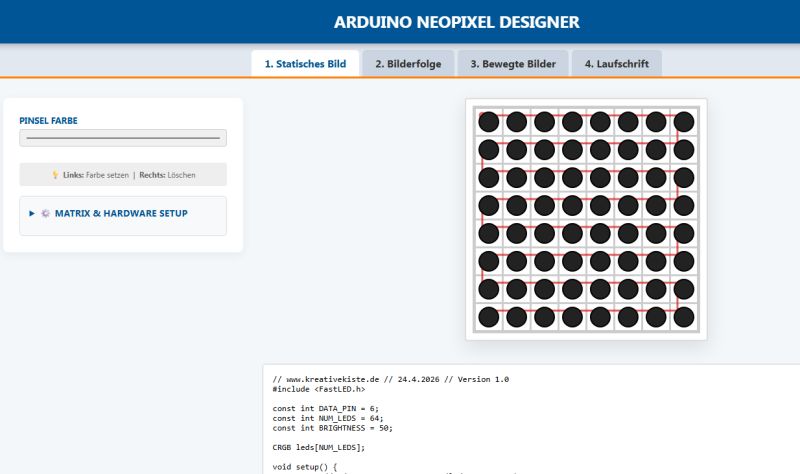
Task: Switch to the Statisches Bild tab
Action: point(305,64)
